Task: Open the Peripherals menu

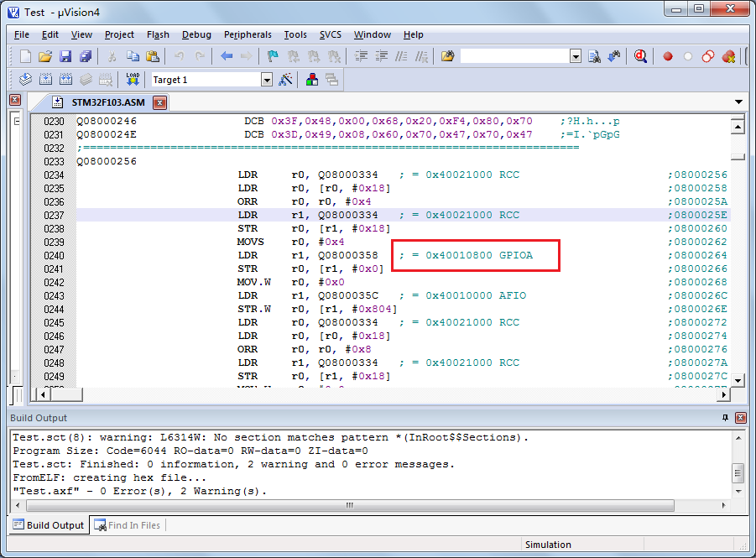Action: pyautogui.click(x=248, y=34)
